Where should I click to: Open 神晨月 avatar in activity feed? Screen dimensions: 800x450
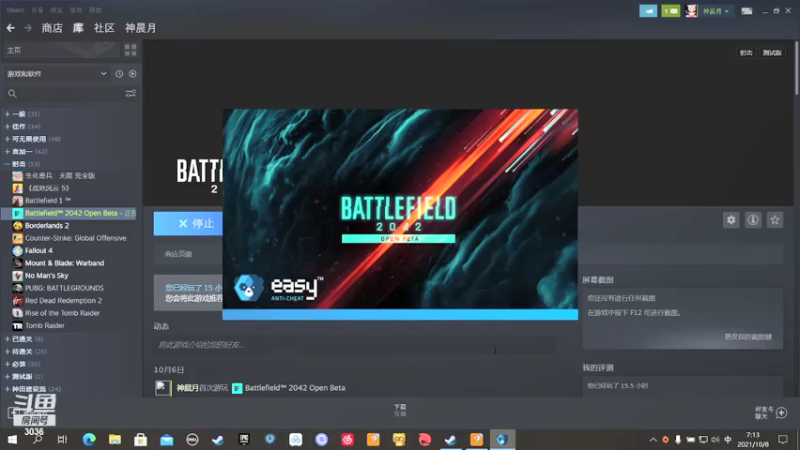point(163,388)
